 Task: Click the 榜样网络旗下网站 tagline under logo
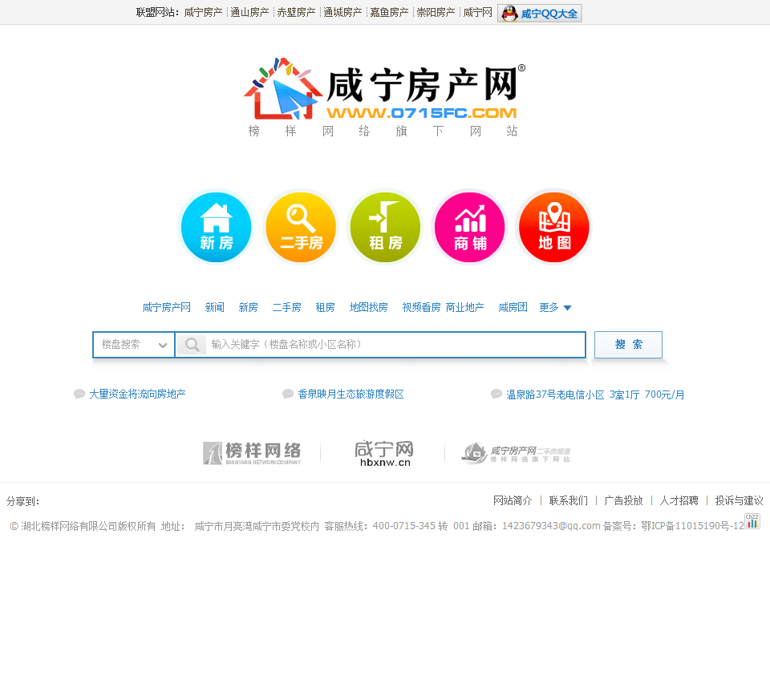[383, 131]
